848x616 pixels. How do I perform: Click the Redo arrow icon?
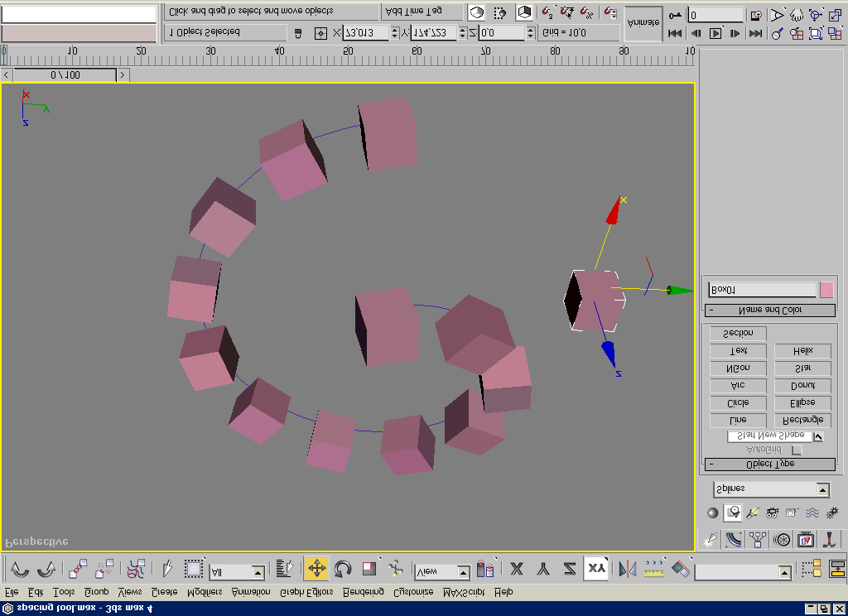click(46, 569)
